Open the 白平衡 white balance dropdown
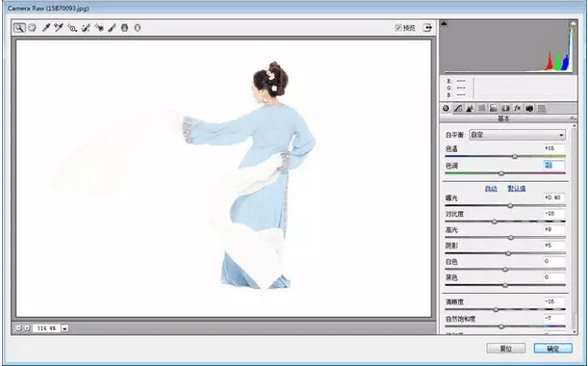The width and height of the screenshot is (588, 366). [x=518, y=135]
